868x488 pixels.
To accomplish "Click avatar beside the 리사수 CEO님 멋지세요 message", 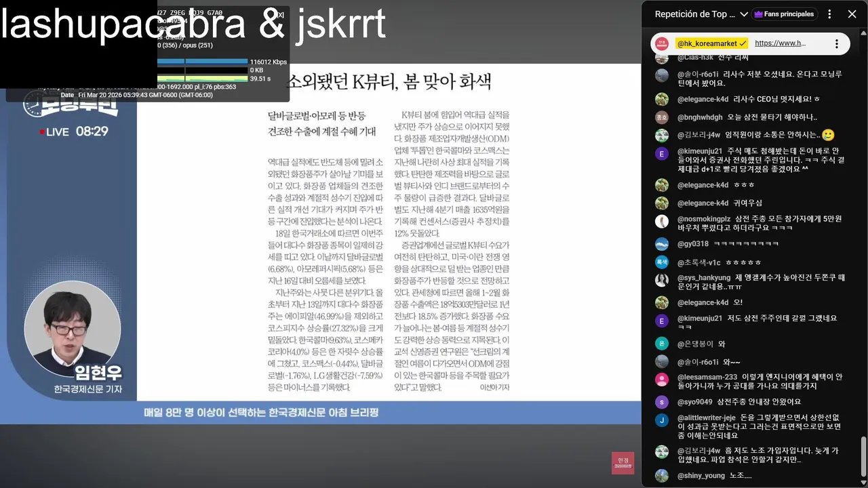I will [x=662, y=99].
